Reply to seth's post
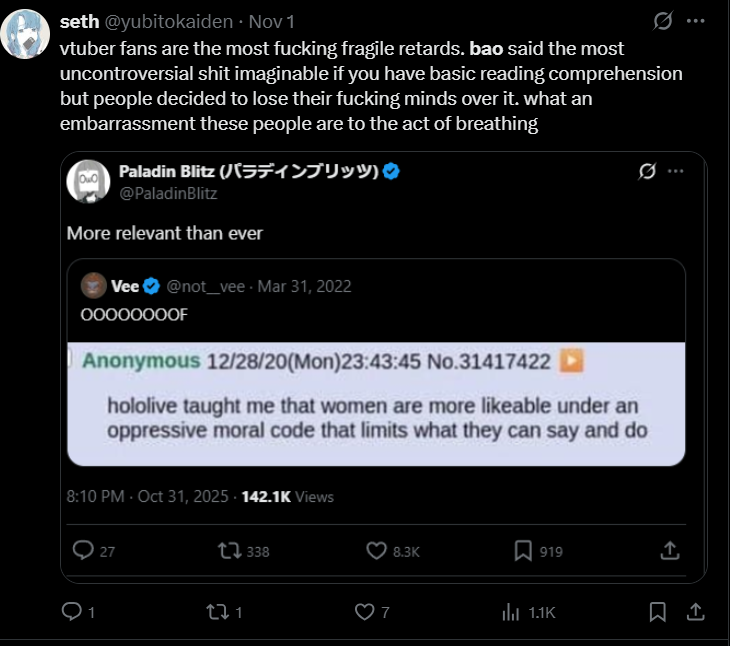This screenshot has height=646, width=730. coord(72,611)
